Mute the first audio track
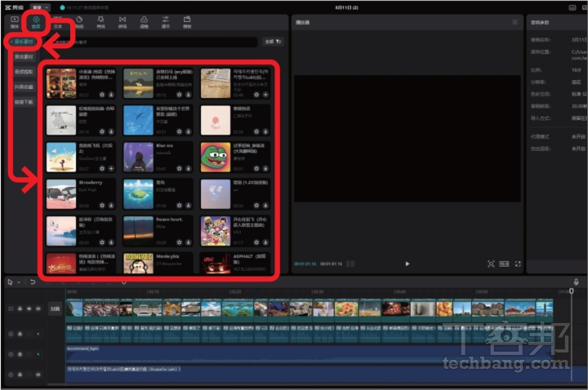 38,334
